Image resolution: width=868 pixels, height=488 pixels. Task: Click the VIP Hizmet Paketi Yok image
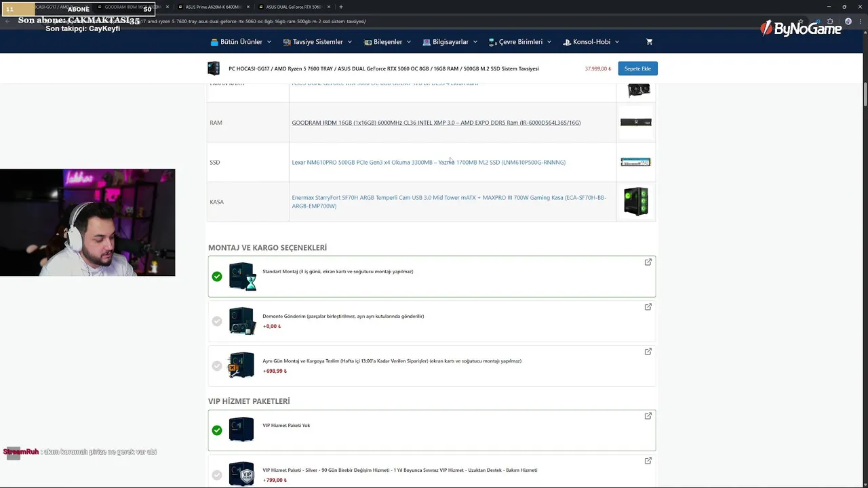tap(241, 430)
